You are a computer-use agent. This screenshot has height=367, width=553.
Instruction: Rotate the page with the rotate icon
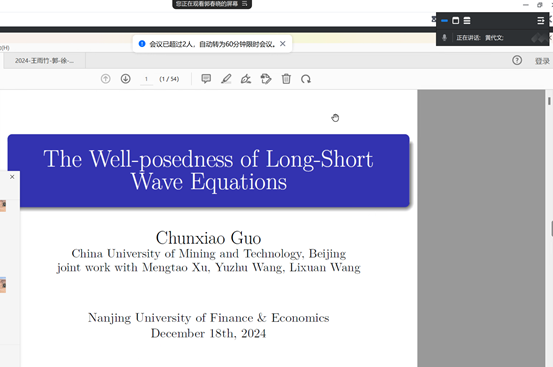click(306, 79)
